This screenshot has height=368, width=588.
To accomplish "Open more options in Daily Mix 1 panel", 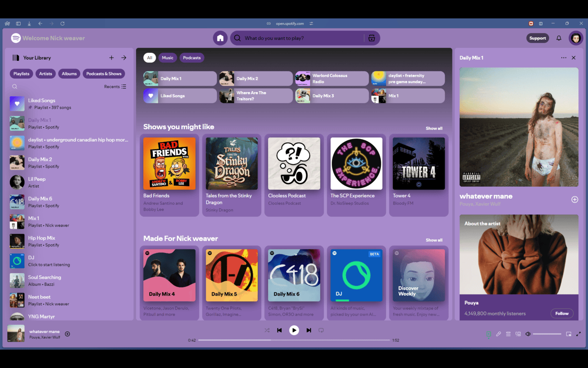I will tap(564, 58).
